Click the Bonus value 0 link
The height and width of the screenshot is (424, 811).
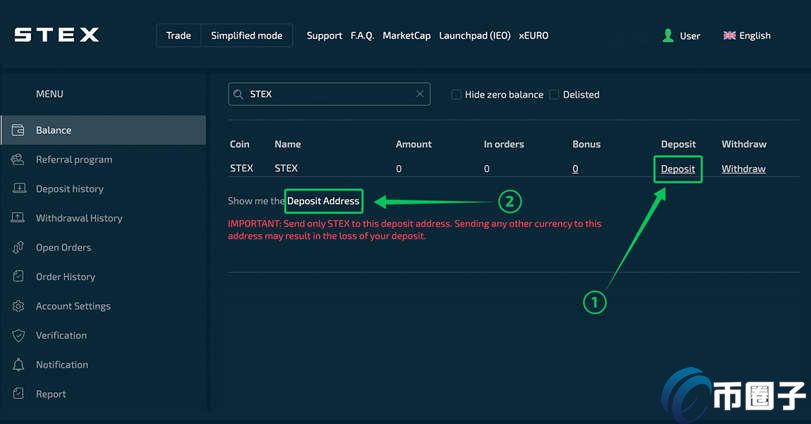pos(575,169)
